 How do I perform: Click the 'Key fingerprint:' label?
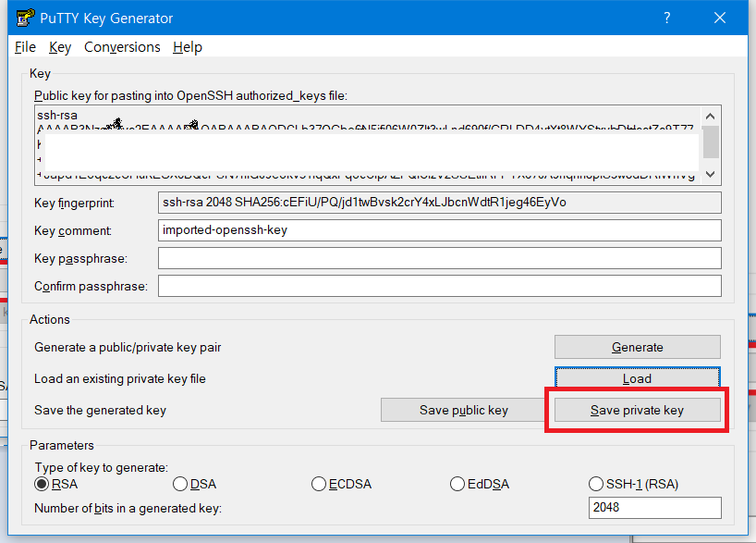point(74,204)
